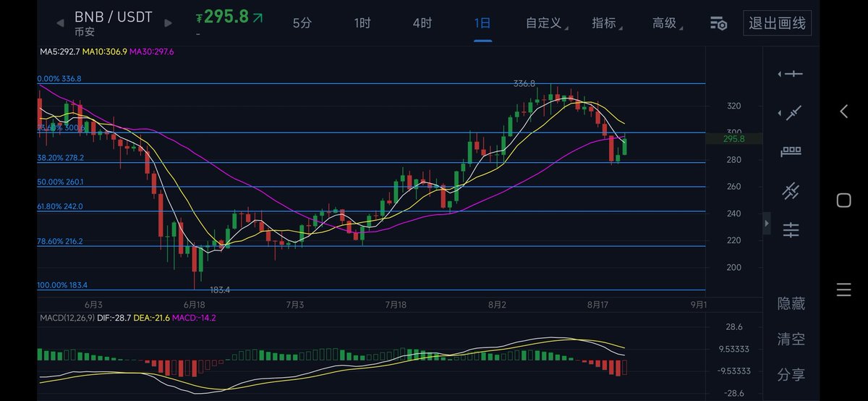Switch to 5分 timeframe
Viewport: 868px width, 401px height.
point(302,23)
